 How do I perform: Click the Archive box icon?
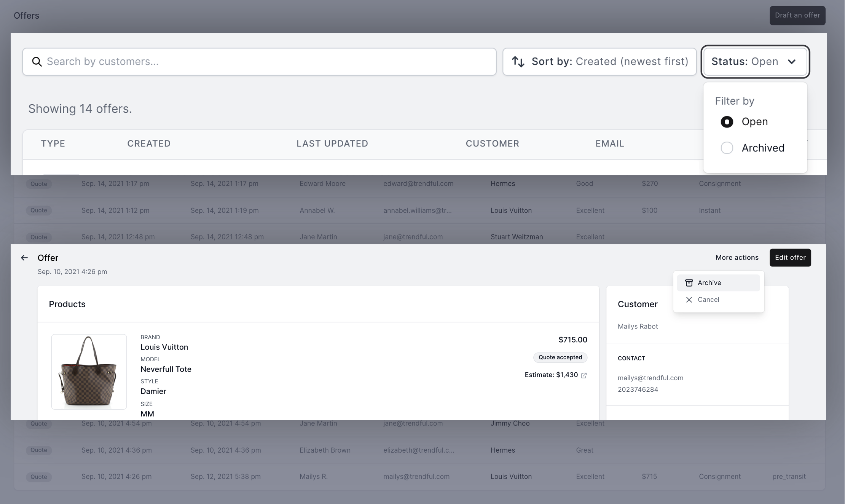point(689,283)
